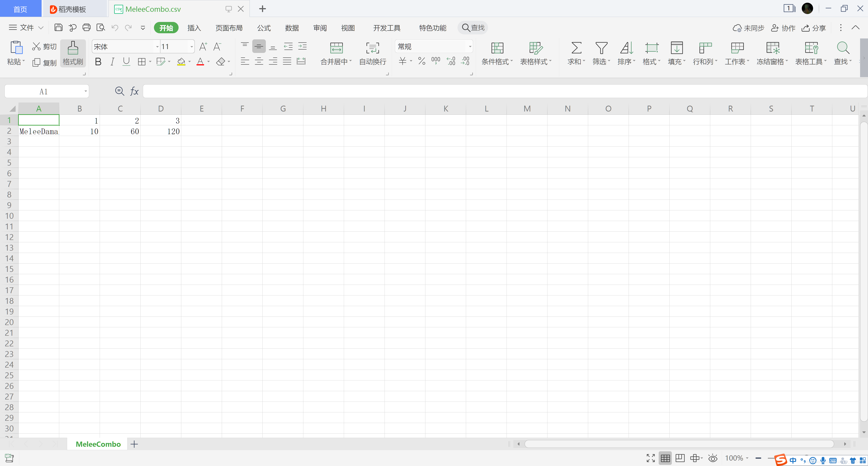Click the print icon in quick toolbar
The width and height of the screenshot is (868, 466).
pyautogui.click(x=86, y=28)
